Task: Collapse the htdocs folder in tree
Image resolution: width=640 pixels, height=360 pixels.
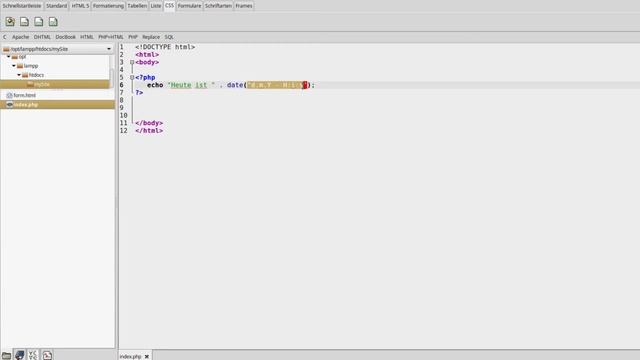Action: (x=19, y=75)
